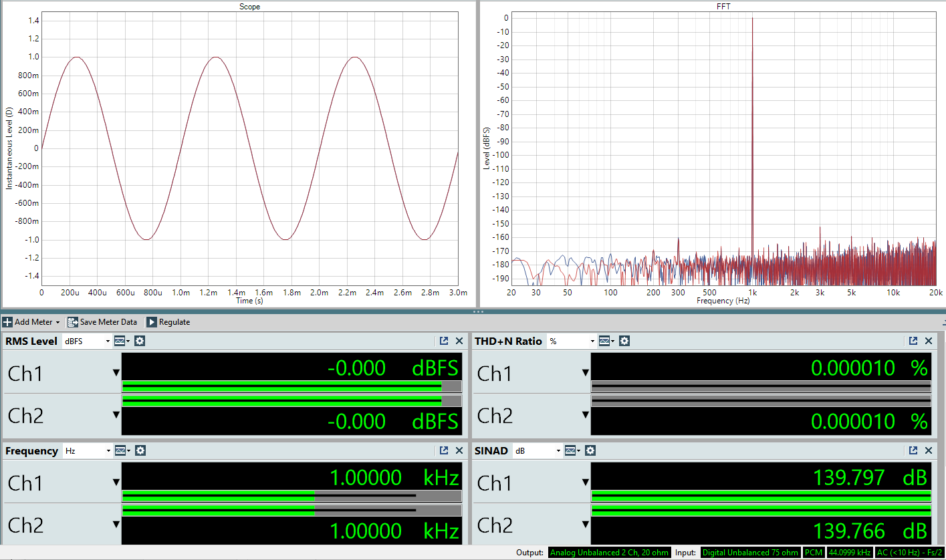The width and height of the screenshot is (946, 560).
Task: Expand Ch2 arrow in THD+N Ratio meter
Action: click(x=586, y=414)
